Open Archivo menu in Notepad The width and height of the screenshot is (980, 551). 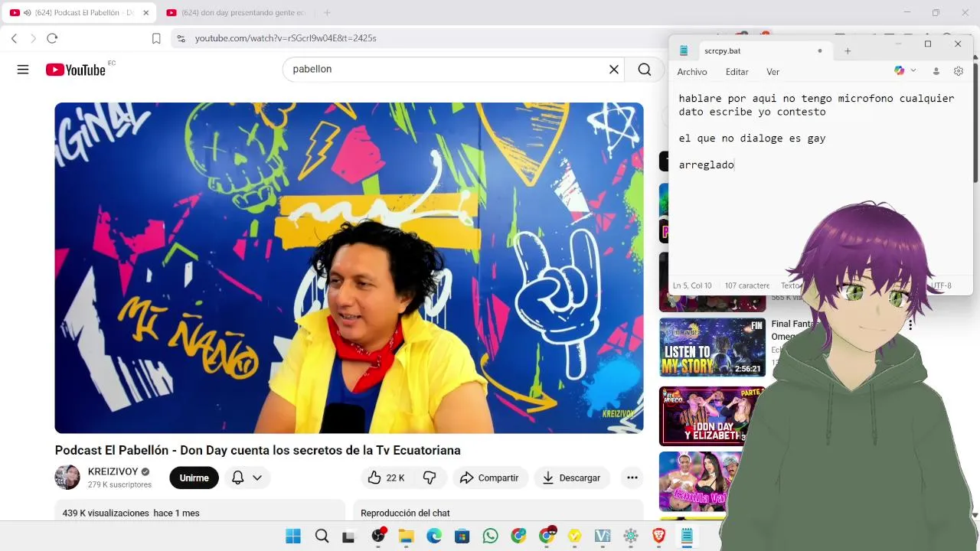point(692,72)
